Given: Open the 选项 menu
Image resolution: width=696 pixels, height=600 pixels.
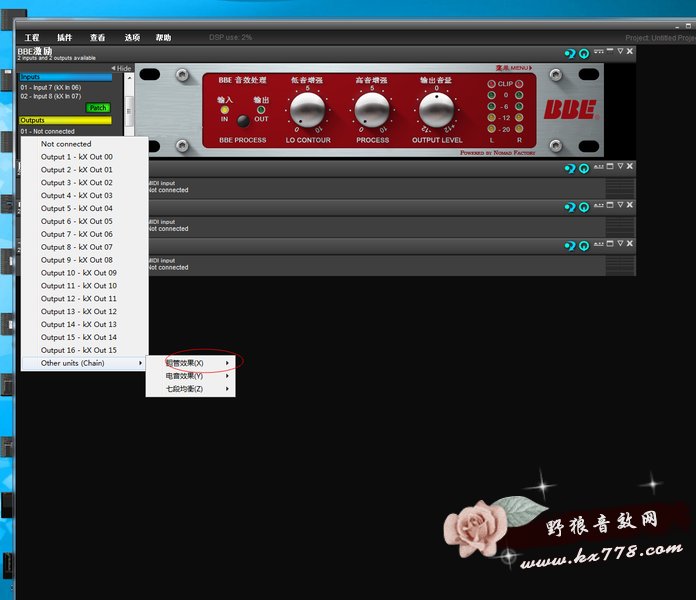Looking at the screenshot, I should pyautogui.click(x=132, y=38).
